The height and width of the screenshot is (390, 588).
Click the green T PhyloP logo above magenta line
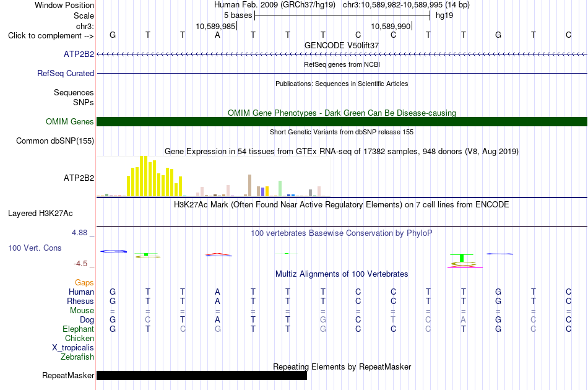coord(462,258)
